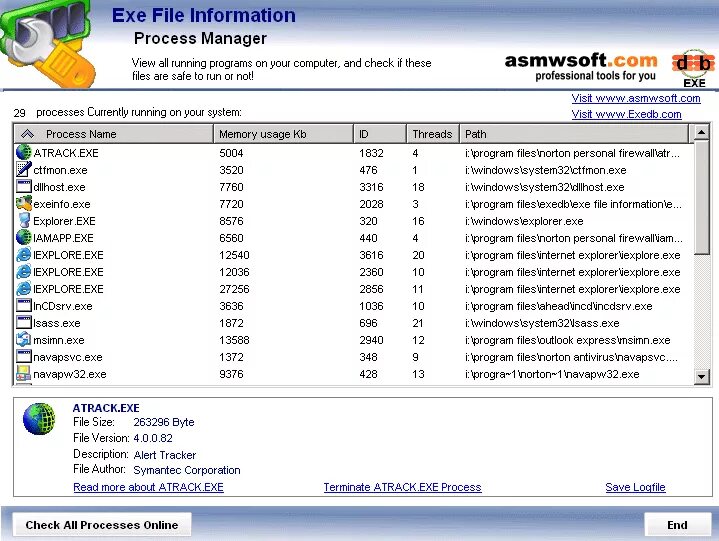Click the End button
The width and height of the screenshot is (719, 541).
[677, 524]
